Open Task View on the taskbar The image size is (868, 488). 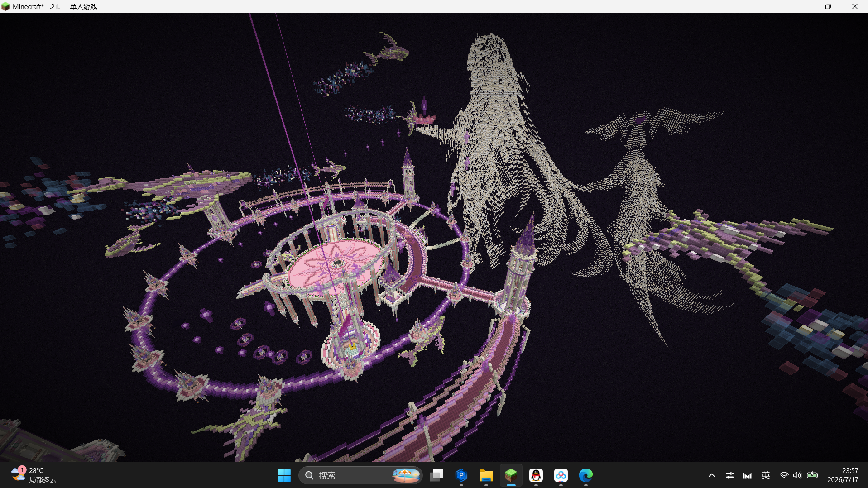click(x=436, y=475)
